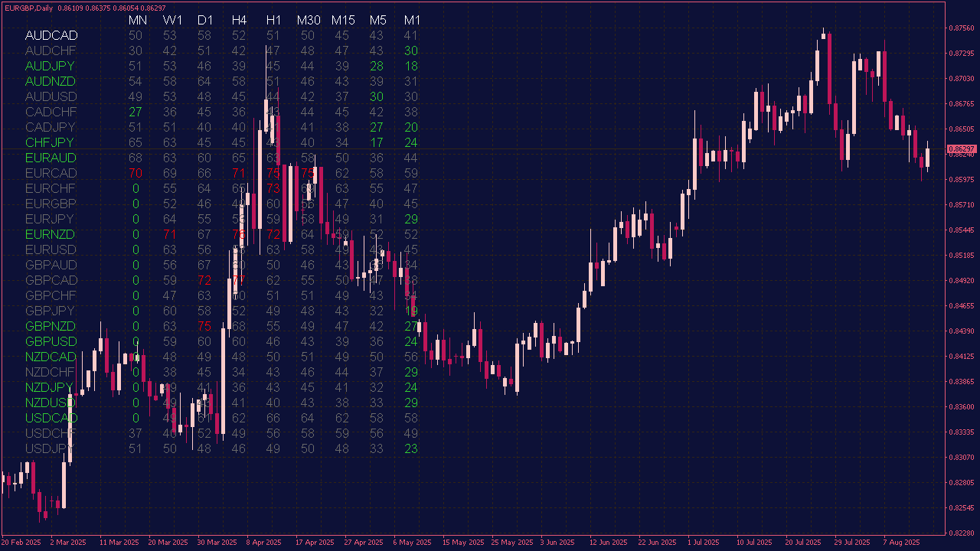Click the red 70 value in EURCAD row
980x551 pixels.
click(x=136, y=173)
